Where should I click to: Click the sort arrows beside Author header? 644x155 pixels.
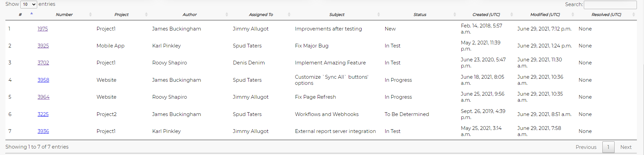[x=227, y=15]
